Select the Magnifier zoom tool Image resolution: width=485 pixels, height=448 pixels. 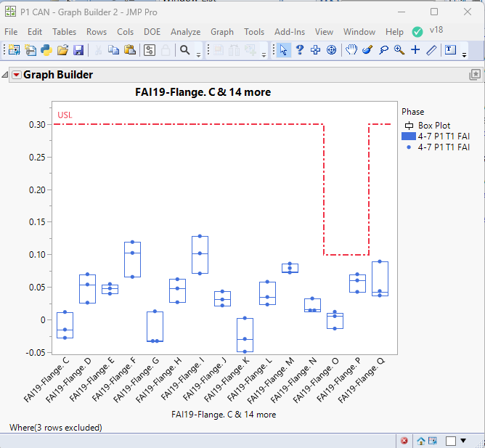coord(399,50)
